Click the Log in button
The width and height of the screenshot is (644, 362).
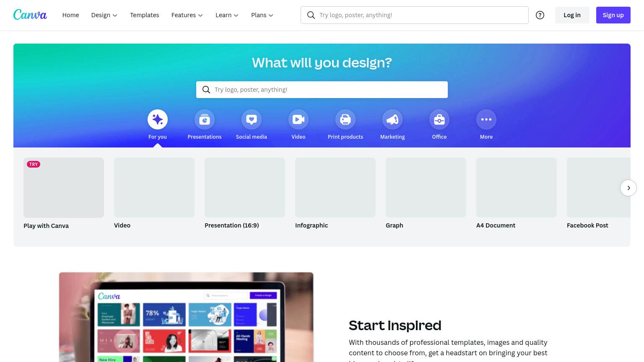pyautogui.click(x=572, y=15)
